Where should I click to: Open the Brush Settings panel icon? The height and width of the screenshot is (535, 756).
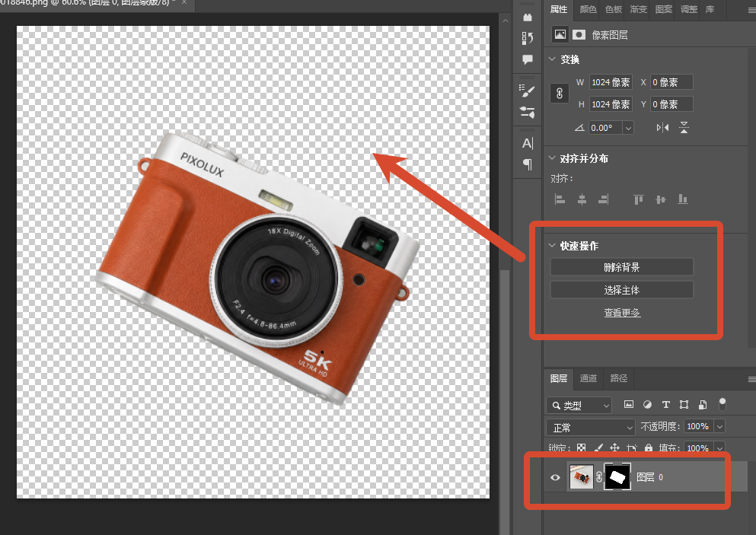(528, 113)
